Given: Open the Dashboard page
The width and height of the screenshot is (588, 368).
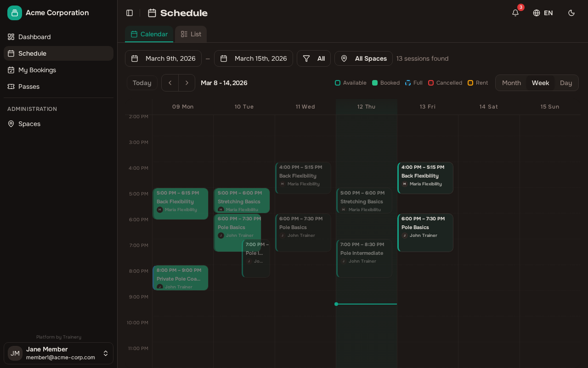Looking at the screenshot, I should click(58, 37).
